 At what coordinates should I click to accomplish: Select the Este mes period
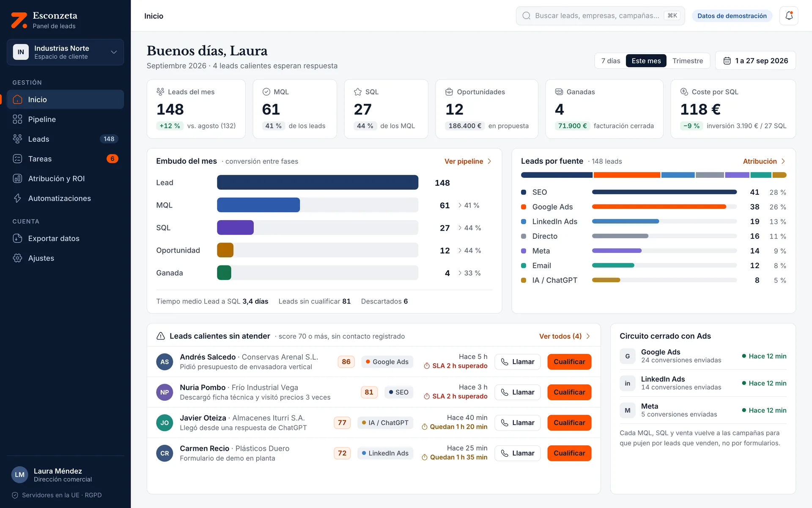pos(646,61)
